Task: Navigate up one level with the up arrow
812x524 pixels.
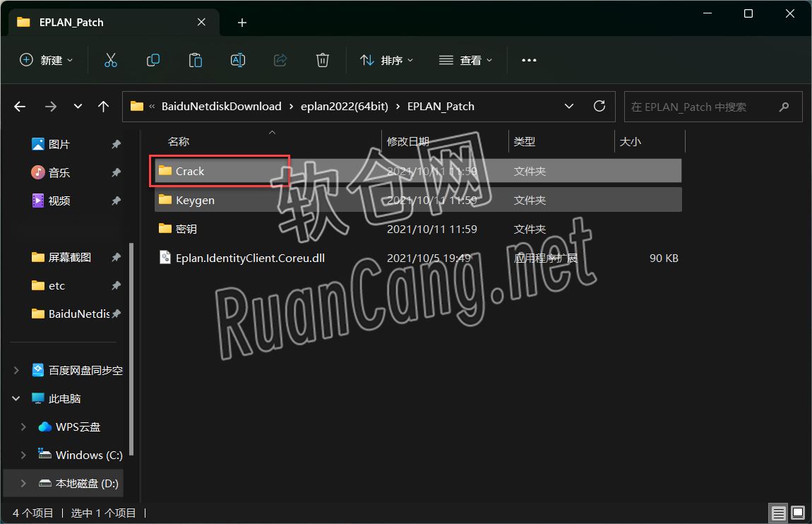Action: tap(103, 106)
